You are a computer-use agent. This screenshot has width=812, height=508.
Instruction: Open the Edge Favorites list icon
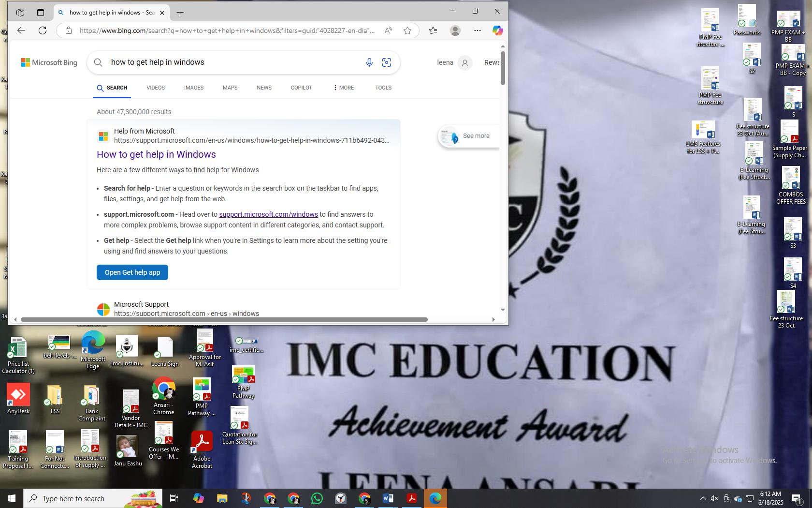433,30
